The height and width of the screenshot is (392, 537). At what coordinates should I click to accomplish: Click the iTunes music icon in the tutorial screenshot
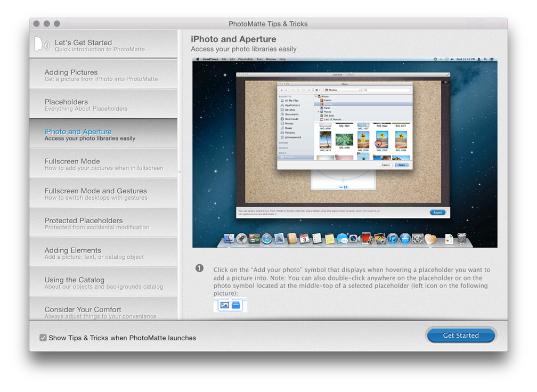coord(393,238)
